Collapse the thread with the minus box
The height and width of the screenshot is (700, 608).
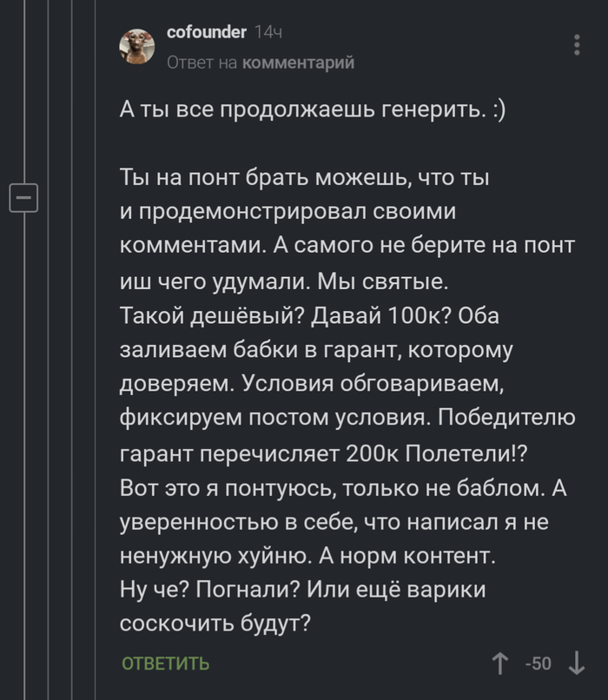coord(23,199)
